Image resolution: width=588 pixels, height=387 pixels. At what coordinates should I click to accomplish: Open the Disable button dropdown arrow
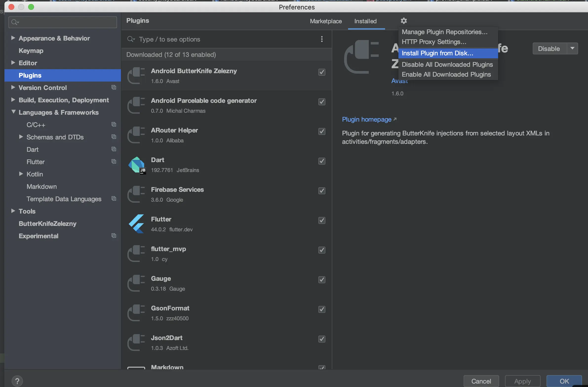click(x=572, y=48)
